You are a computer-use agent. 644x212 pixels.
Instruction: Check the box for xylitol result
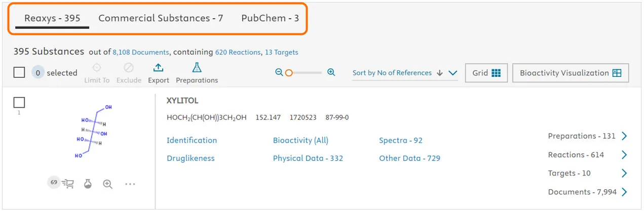pos(19,103)
